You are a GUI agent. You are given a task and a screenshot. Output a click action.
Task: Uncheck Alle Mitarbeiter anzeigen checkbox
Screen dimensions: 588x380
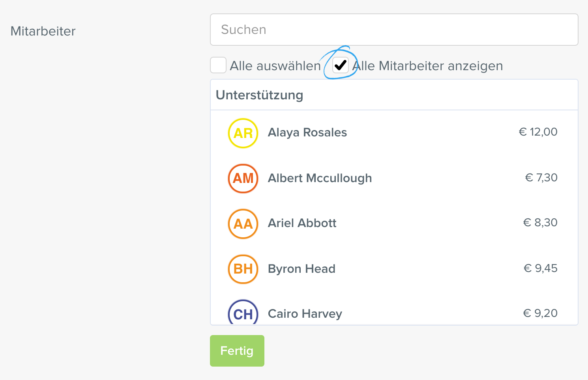click(341, 65)
